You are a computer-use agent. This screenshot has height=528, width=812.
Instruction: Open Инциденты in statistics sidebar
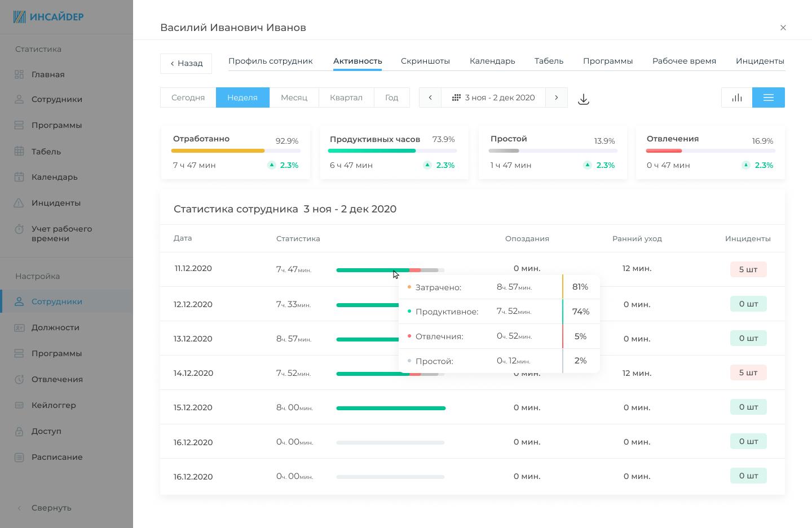click(x=56, y=203)
